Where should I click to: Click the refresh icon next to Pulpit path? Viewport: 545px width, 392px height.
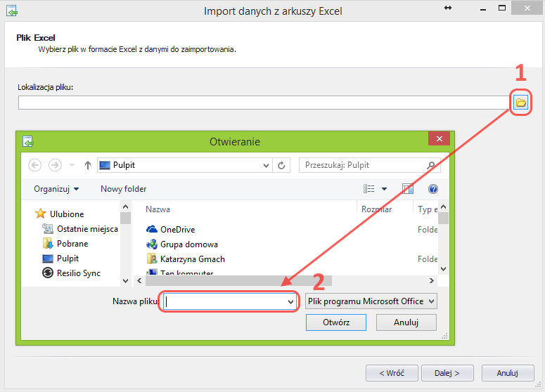pyautogui.click(x=282, y=165)
